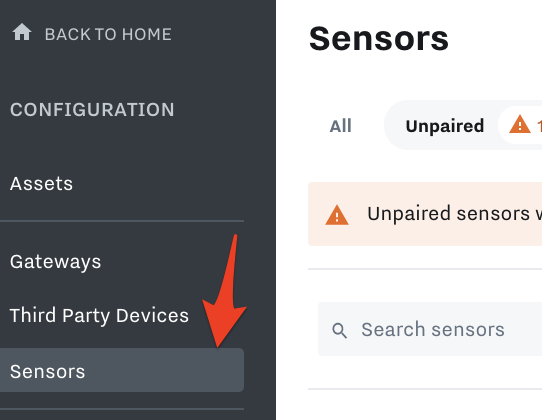This screenshot has height=420, width=542.
Task: Switch to the All sensors tab
Action: click(340, 126)
